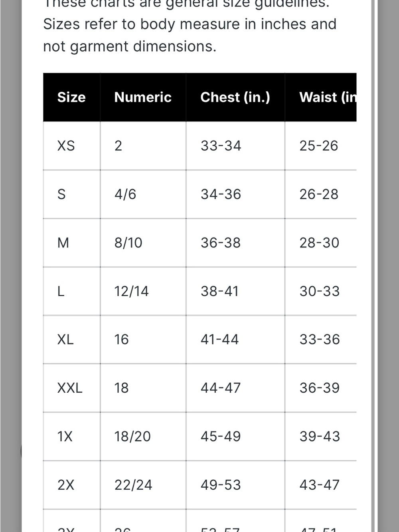The height and width of the screenshot is (532, 399).
Task: Click numeric value 8/10
Action: [128, 243]
